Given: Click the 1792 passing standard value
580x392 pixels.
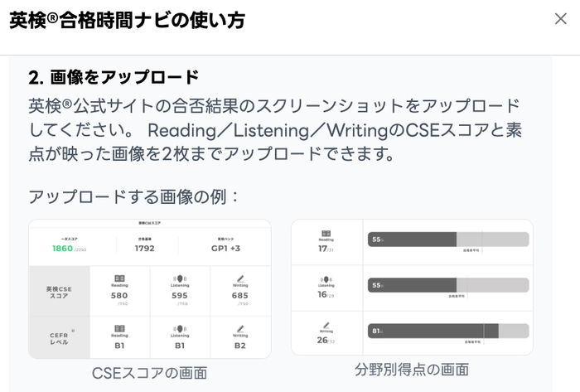Looking at the screenshot, I should point(144,247).
